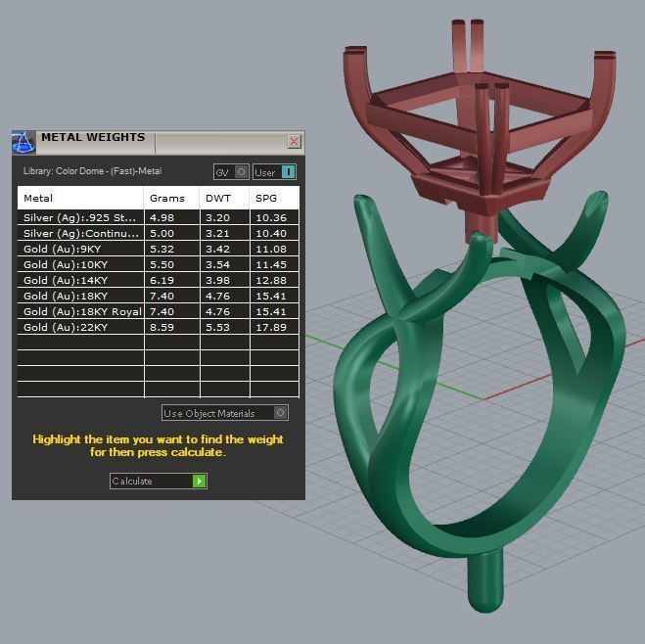Viewport: 645px width, 644px height.
Task: Click the Calculate button
Action: (159, 481)
